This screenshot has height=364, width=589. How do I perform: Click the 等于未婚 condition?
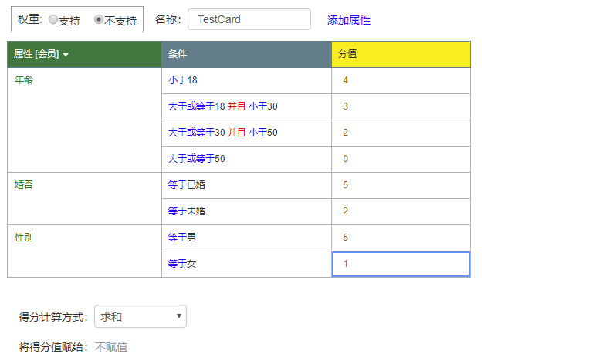pyautogui.click(x=187, y=211)
